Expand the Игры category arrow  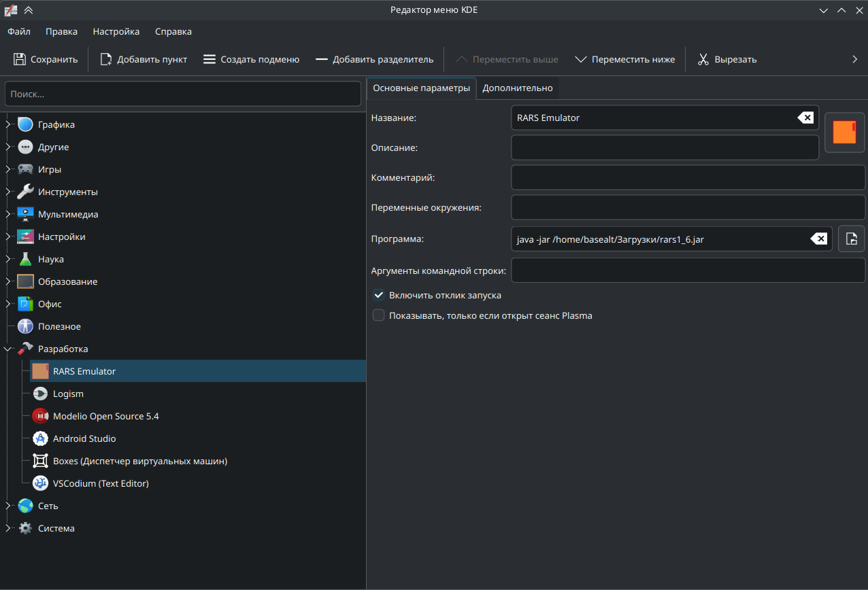[8, 169]
